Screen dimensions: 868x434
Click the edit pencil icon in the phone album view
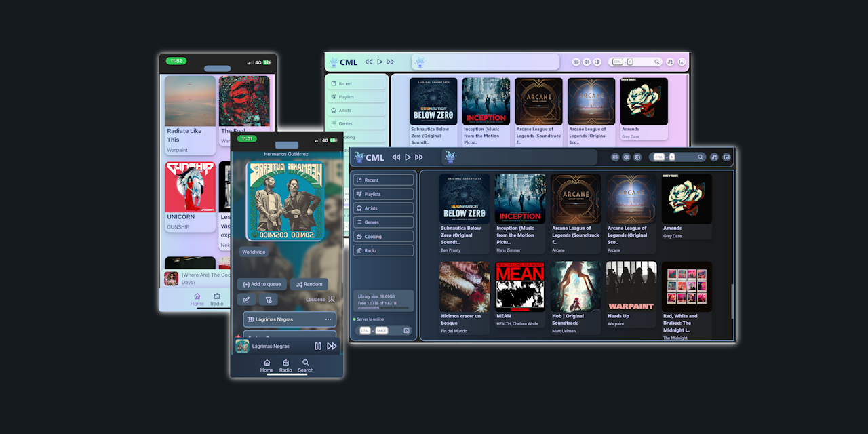click(x=246, y=300)
